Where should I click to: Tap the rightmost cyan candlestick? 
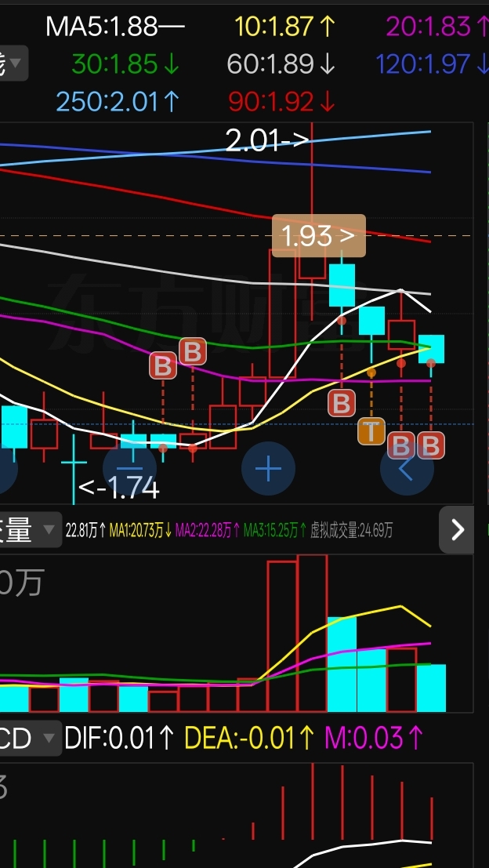point(431,349)
